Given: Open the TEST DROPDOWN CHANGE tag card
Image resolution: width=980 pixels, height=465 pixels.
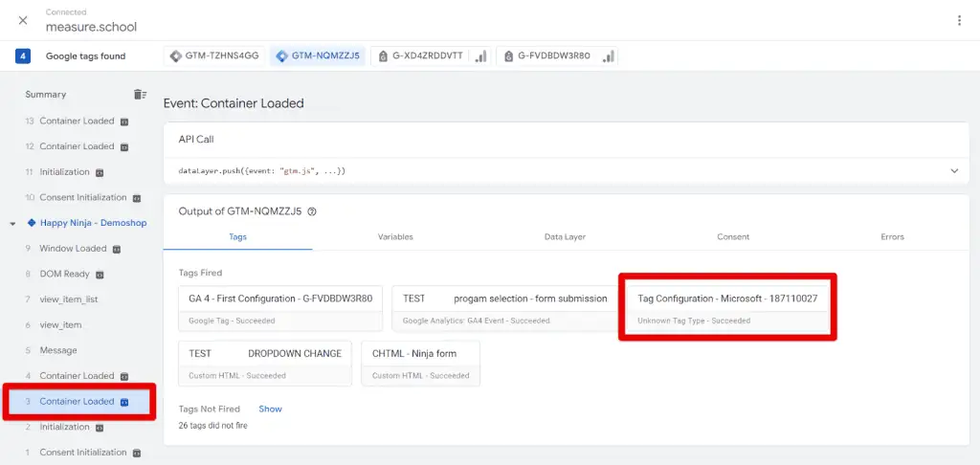Looking at the screenshot, I should click(265, 364).
